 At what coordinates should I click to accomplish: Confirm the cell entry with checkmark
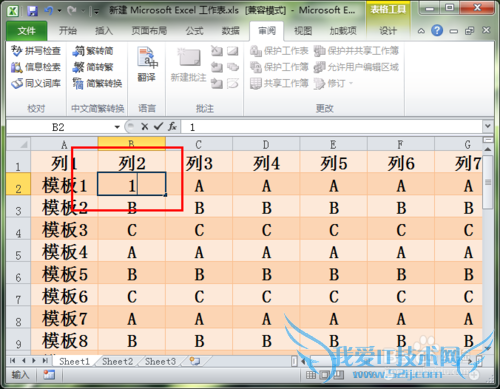158,127
